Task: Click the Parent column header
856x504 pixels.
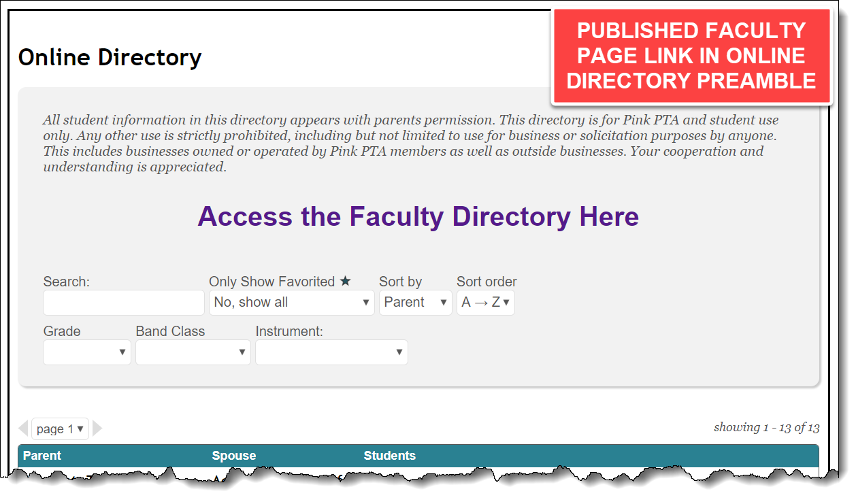Action: (42, 456)
